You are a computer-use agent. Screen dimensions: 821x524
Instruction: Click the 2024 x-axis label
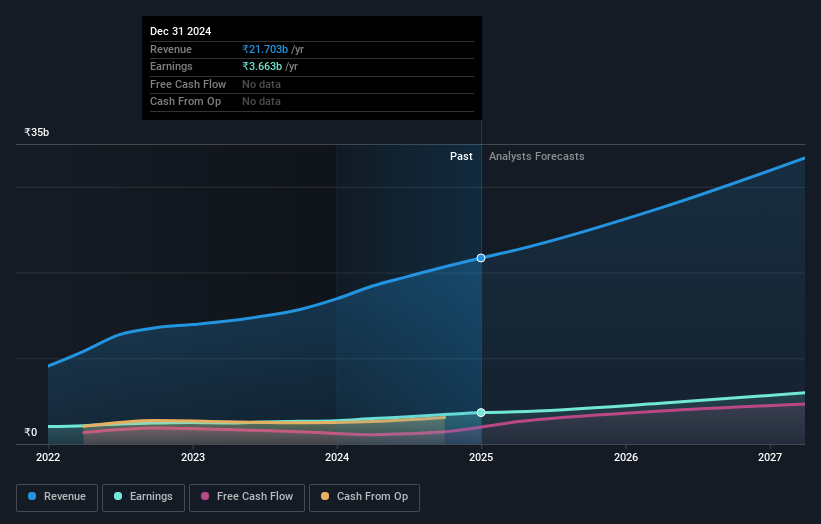337,457
